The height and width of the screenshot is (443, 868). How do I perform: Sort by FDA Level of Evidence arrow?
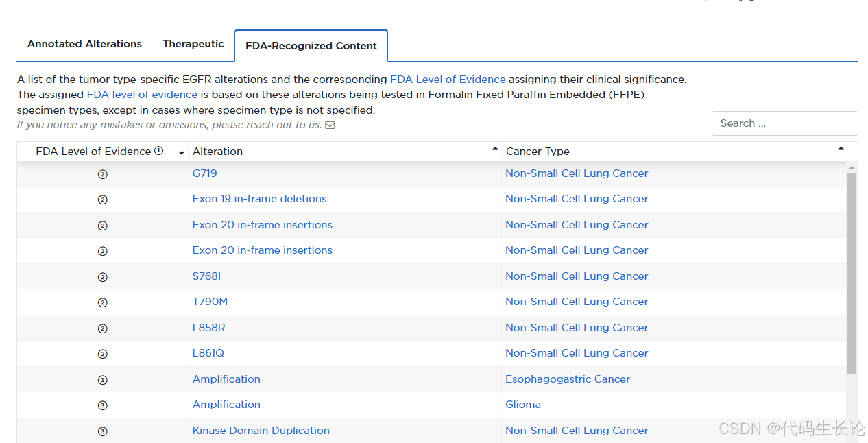coord(181,153)
